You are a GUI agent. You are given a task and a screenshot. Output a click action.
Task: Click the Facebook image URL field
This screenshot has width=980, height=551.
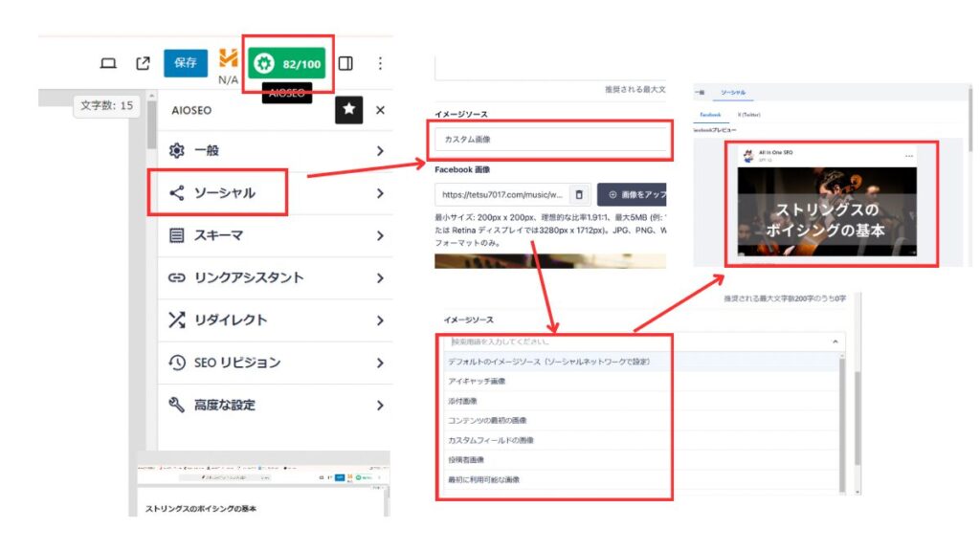tap(501, 194)
